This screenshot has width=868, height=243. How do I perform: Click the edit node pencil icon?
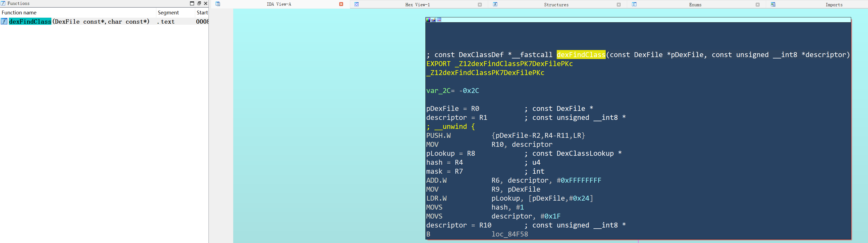pyautogui.click(x=434, y=20)
